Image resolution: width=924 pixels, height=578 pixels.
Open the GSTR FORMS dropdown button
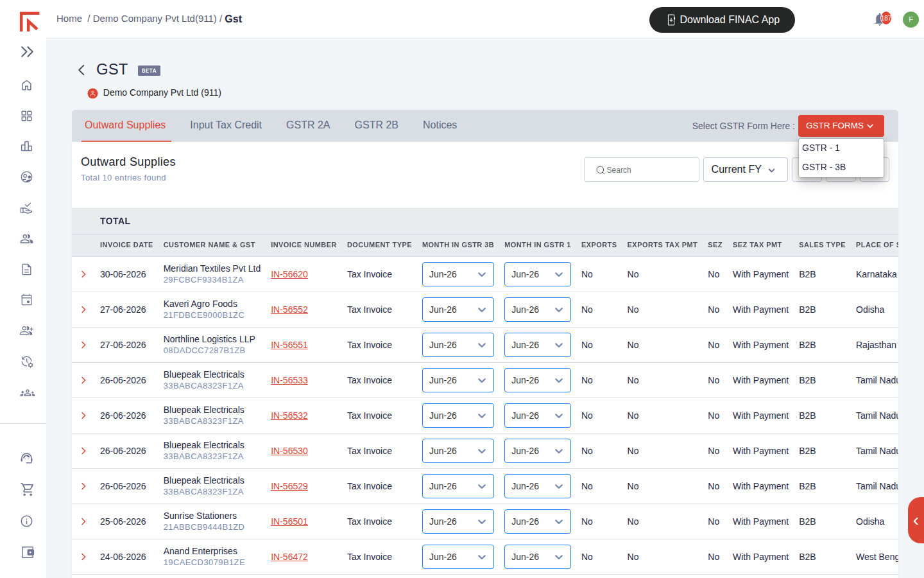coord(841,126)
